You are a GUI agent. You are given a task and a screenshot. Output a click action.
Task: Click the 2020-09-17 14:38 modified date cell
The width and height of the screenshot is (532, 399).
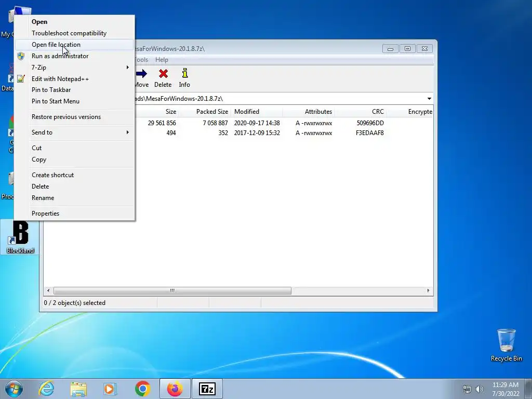point(257,123)
